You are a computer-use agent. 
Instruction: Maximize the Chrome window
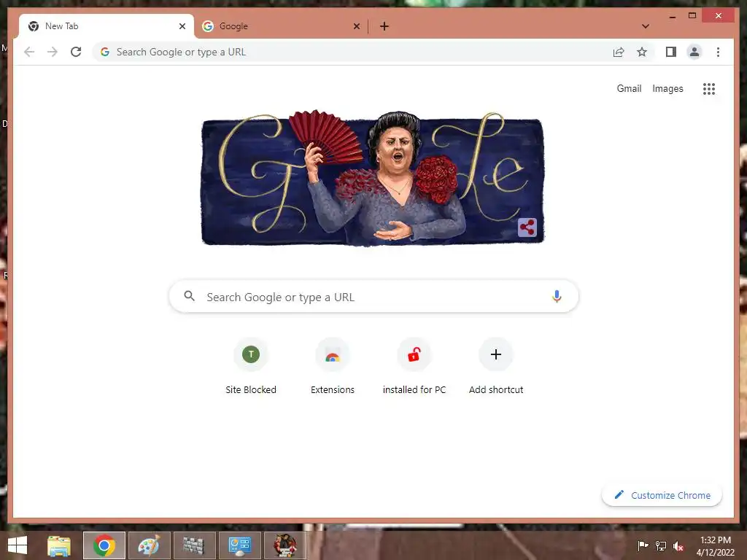tap(692, 16)
